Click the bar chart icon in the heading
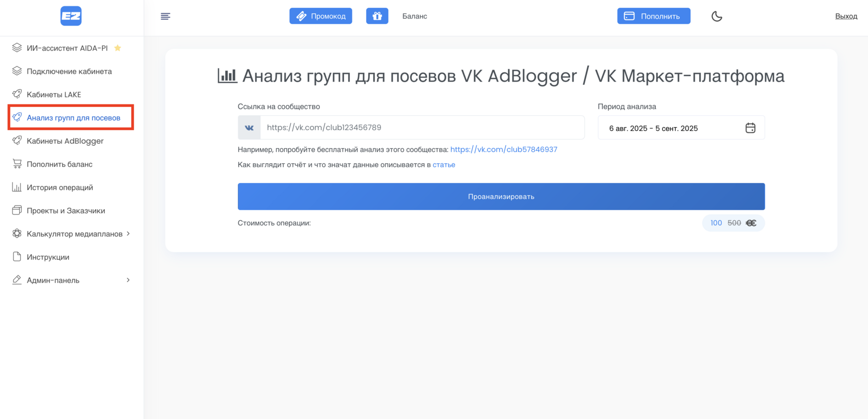Viewport: 868px width, 419px height. (227, 76)
